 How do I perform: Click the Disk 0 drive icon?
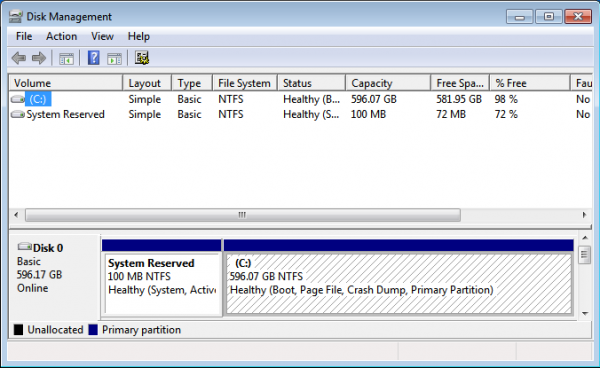[24, 247]
